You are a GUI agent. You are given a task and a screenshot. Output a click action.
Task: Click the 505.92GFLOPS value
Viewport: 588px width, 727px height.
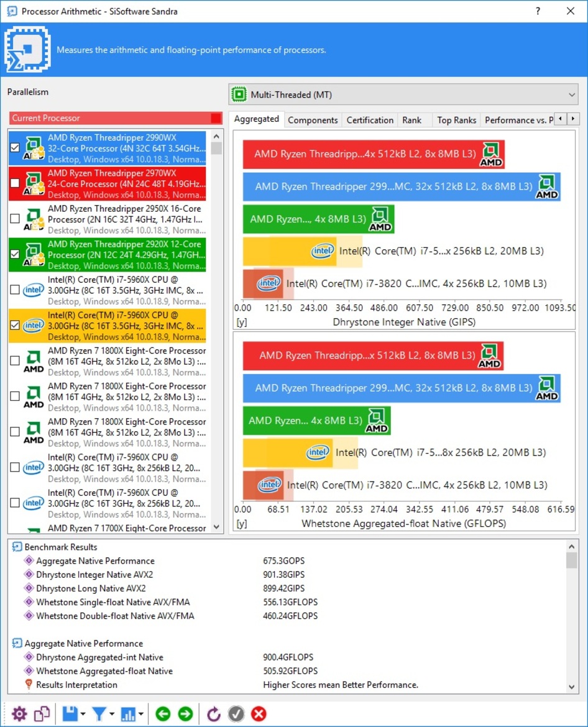[290, 671]
